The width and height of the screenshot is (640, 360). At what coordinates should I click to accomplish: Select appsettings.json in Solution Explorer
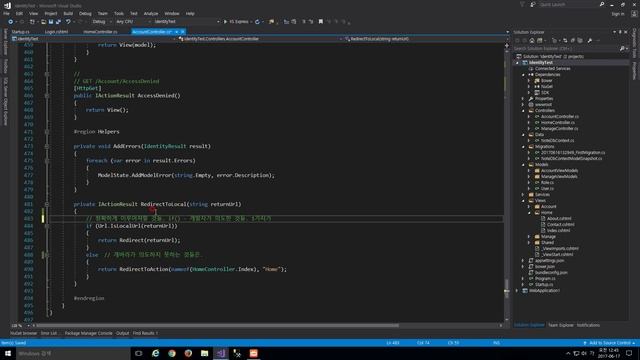coord(549,260)
